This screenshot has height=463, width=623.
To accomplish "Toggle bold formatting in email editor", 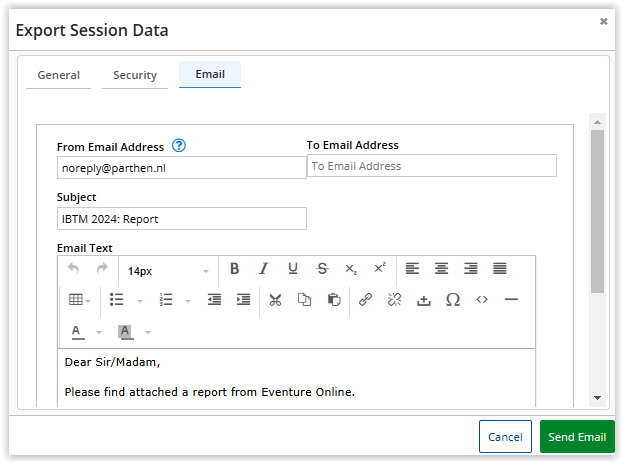I will click(x=234, y=269).
